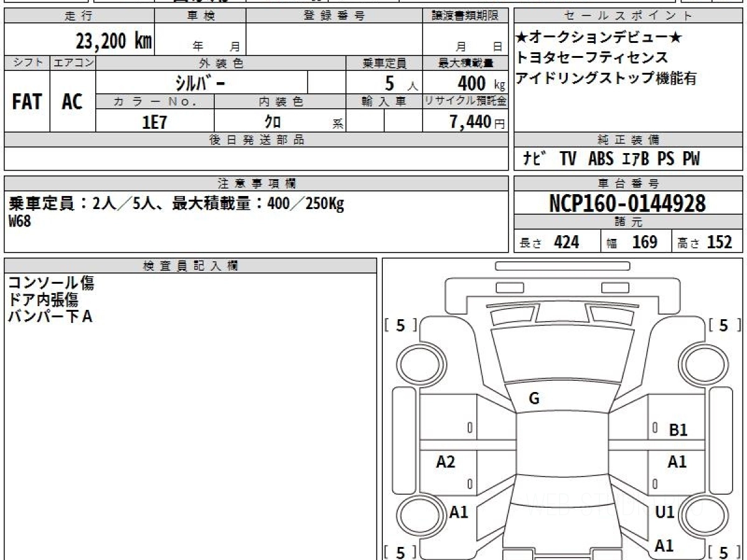
Task: Click the A2 damage mark on diagram
Action: pos(446,462)
